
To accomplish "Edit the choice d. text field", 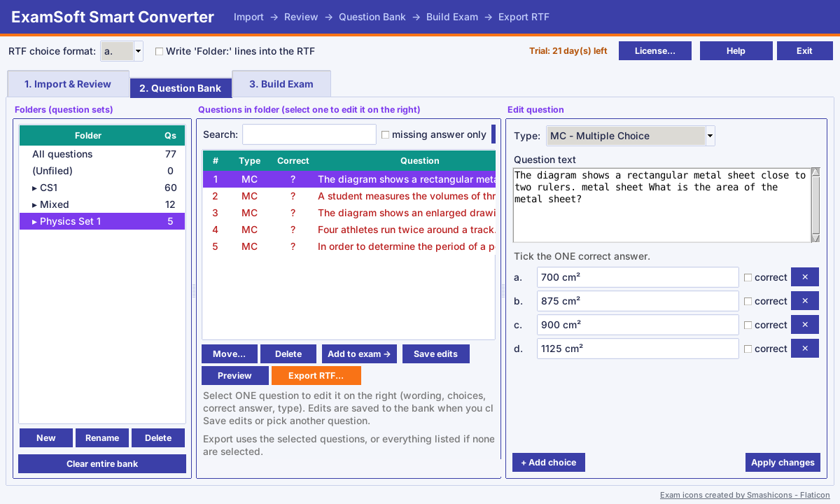I will point(638,349).
